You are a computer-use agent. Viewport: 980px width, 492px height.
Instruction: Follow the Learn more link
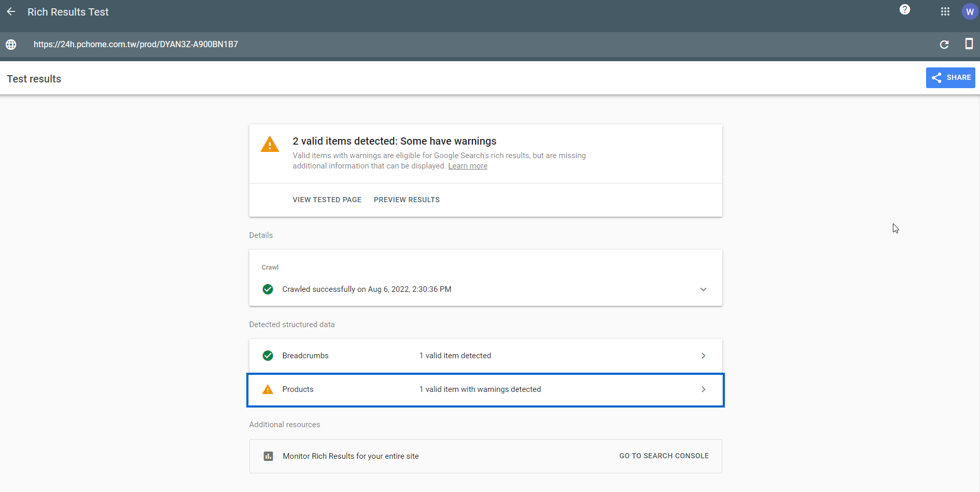click(x=467, y=166)
